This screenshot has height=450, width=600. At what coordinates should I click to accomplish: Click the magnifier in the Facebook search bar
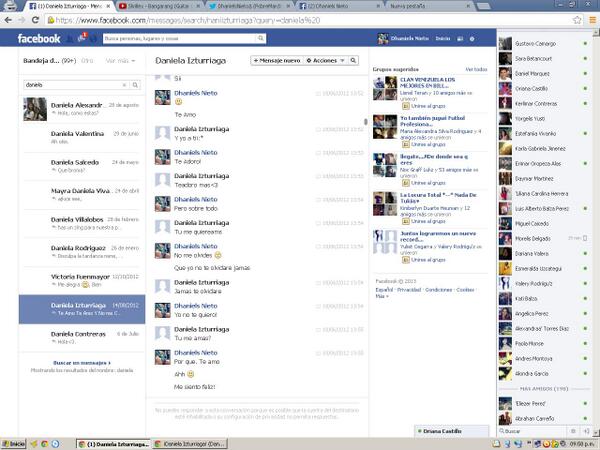261,38
